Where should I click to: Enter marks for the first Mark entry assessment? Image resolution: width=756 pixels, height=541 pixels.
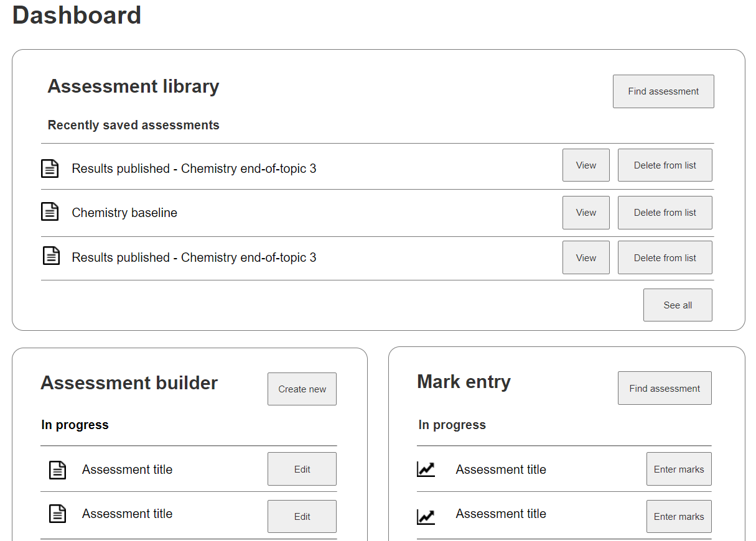pyautogui.click(x=679, y=469)
